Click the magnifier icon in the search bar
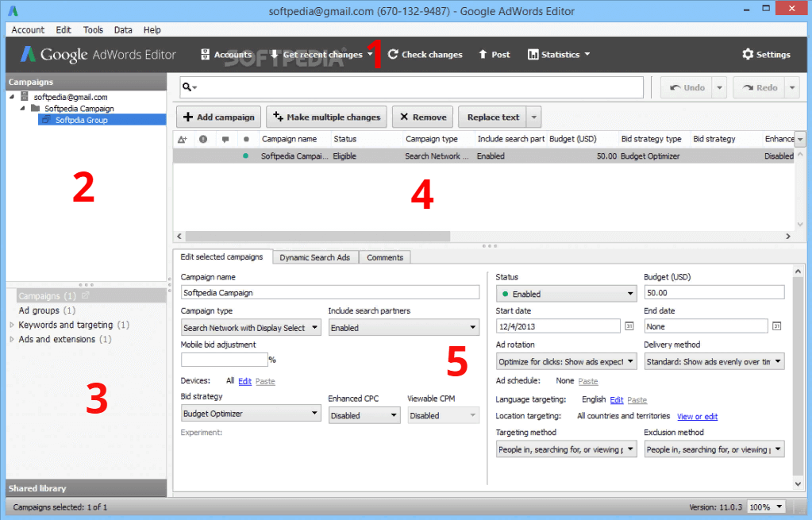This screenshot has height=520, width=812. (x=187, y=87)
